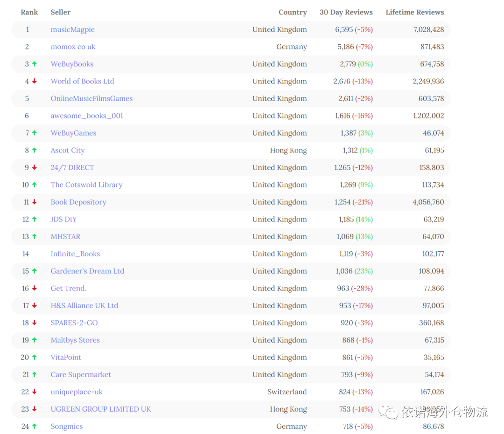
Task: Click red down arrow beside rank 23
Action: 35,409
